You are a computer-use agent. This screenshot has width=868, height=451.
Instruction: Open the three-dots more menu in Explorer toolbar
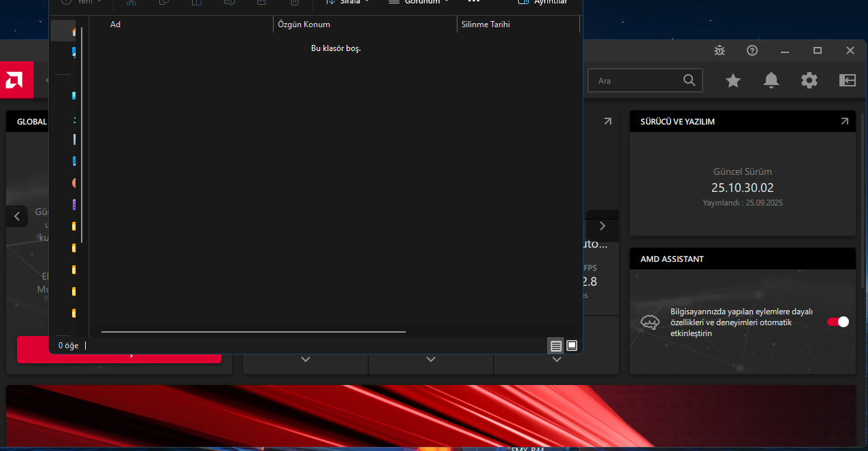coord(474,1)
